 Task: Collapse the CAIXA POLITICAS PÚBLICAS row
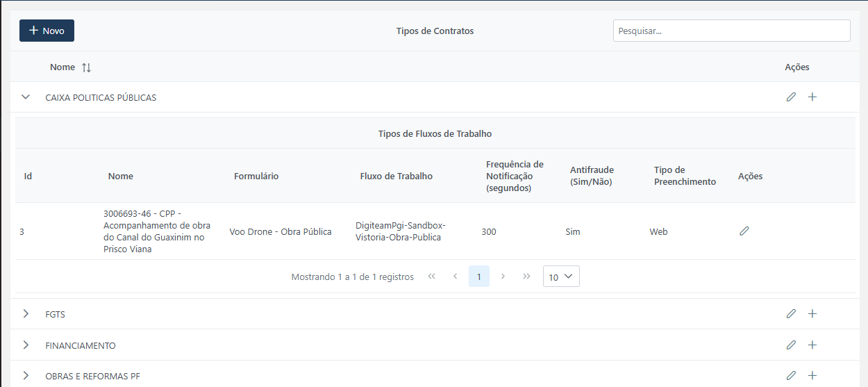click(x=26, y=97)
